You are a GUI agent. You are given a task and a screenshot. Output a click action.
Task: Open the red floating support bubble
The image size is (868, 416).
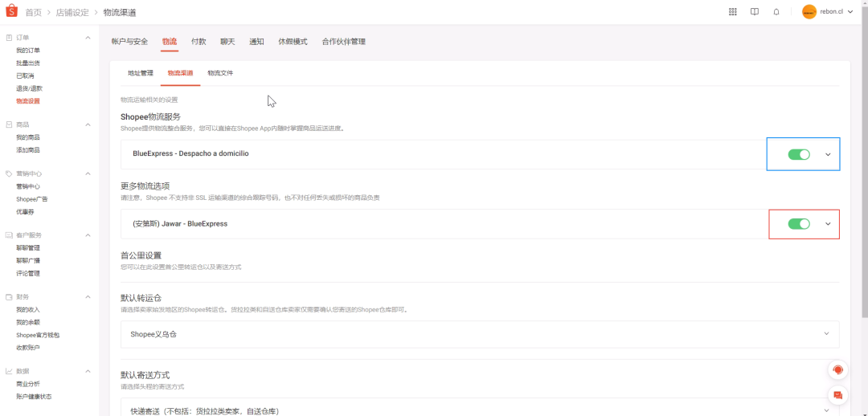pyautogui.click(x=837, y=370)
